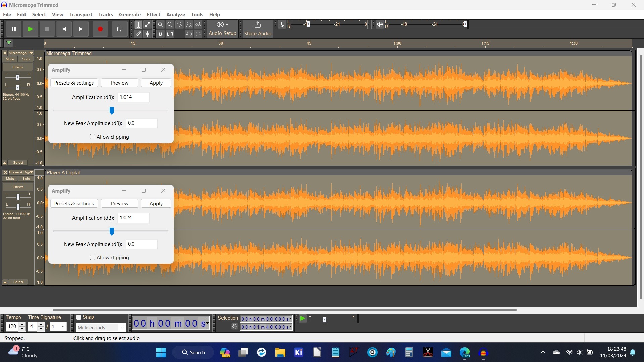Viewport: 644px width, 362px height.
Task: Click the Amplification field showing 1.014
Action: point(133,97)
